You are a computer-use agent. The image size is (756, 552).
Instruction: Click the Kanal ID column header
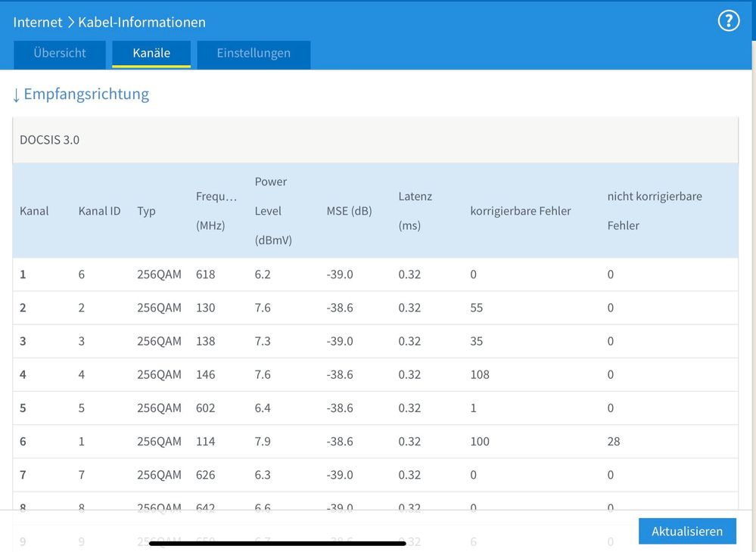[99, 211]
